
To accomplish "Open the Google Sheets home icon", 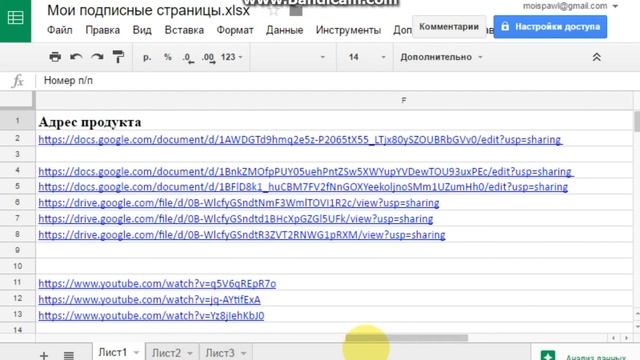I will pos(16,18).
